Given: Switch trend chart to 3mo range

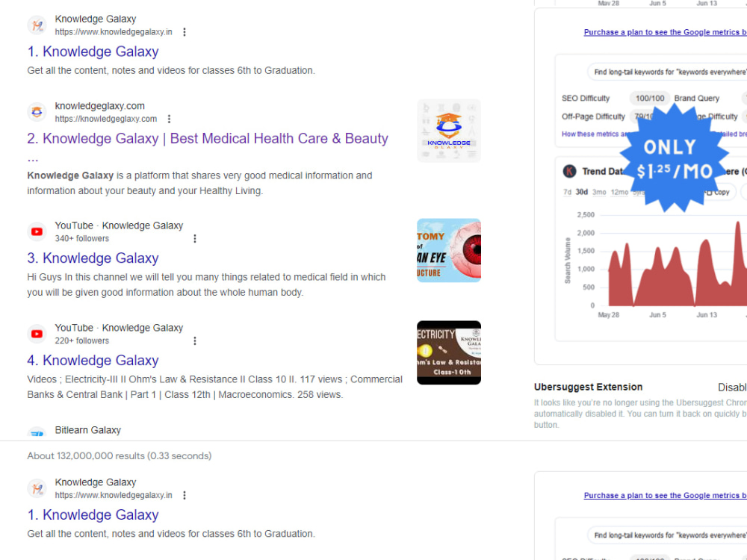Looking at the screenshot, I should click(x=599, y=193).
